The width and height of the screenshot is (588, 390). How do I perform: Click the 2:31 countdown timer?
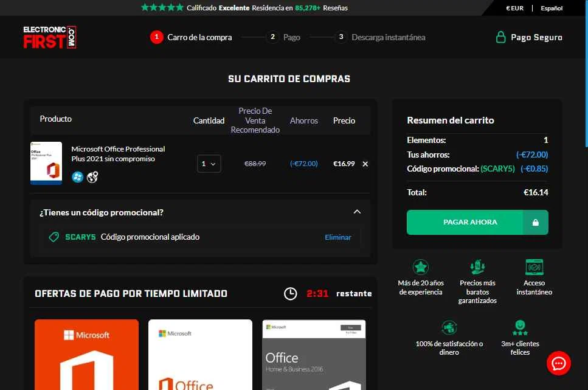[317, 293]
